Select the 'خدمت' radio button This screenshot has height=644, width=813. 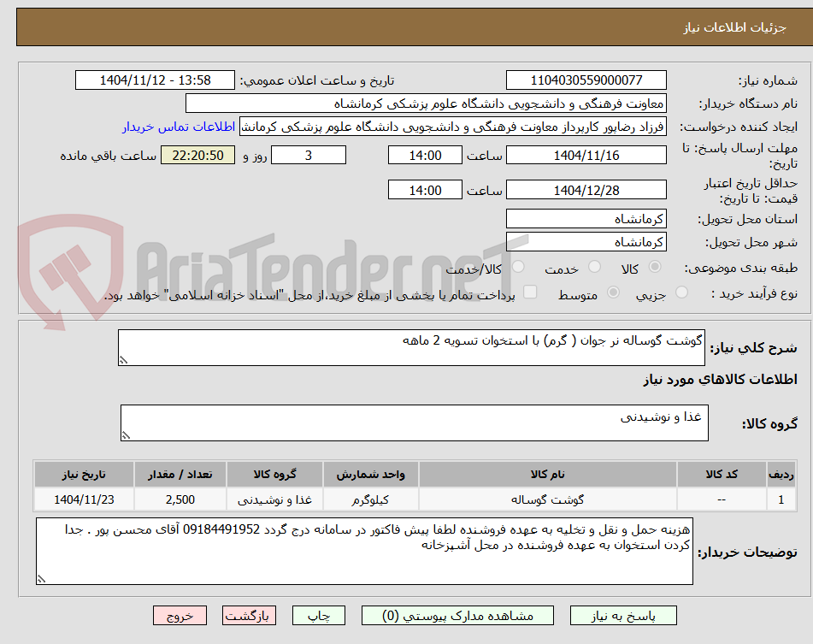click(x=595, y=267)
